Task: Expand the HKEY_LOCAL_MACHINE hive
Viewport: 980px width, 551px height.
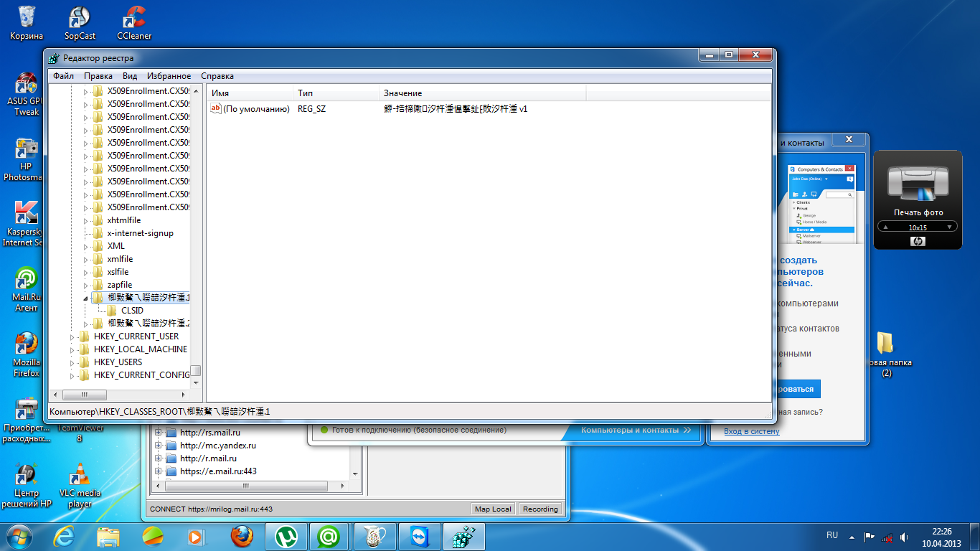Action: 72,349
